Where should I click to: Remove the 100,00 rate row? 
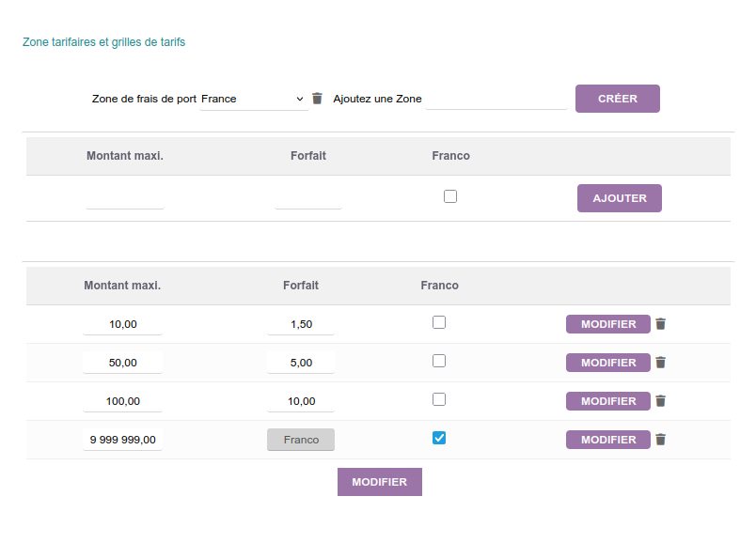pyautogui.click(x=660, y=401)
